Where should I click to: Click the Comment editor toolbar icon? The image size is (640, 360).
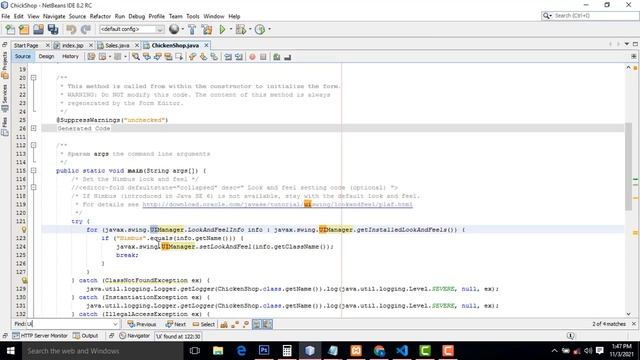[276, 57]
